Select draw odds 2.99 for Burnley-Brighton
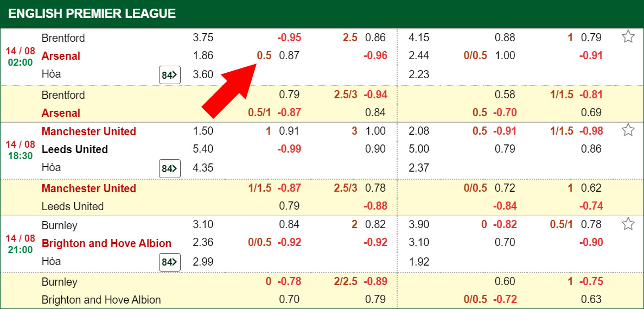Screen dimensions: 644x309 [203, 261]
